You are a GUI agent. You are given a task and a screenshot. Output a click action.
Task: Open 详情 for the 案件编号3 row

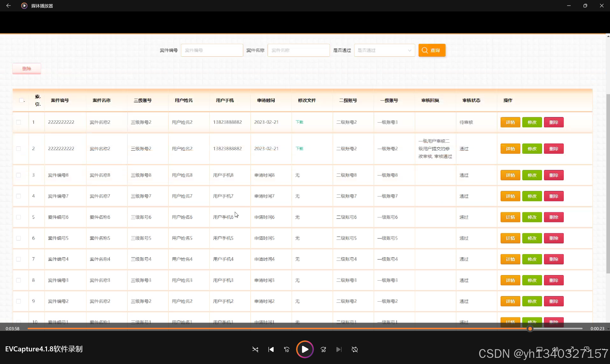click(x=510, y=280)
